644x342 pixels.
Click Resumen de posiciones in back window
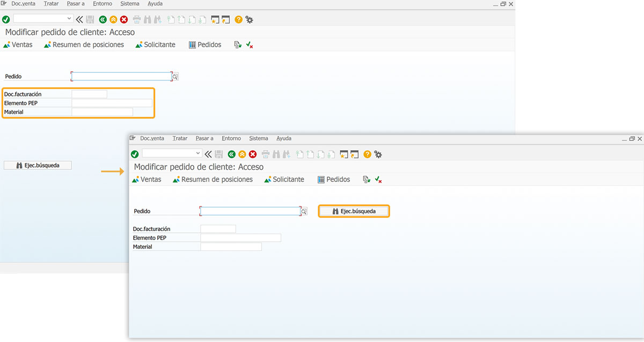(x=84, y=45)
